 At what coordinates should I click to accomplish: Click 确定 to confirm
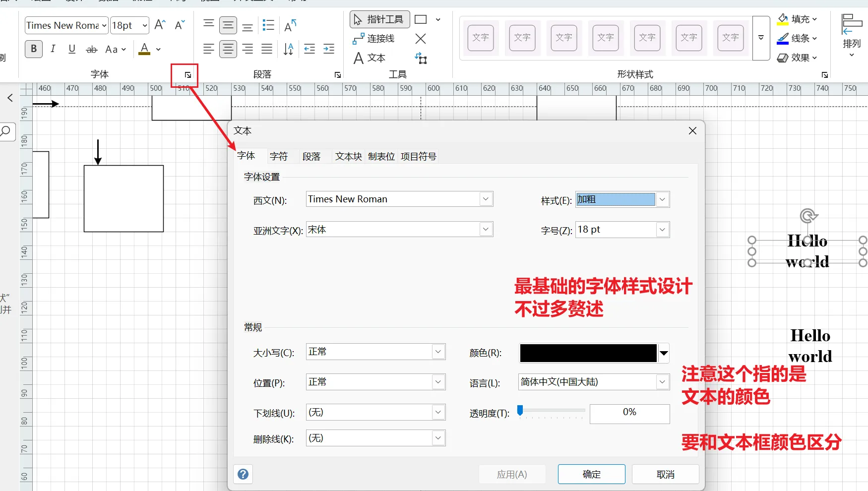point(592,474)
